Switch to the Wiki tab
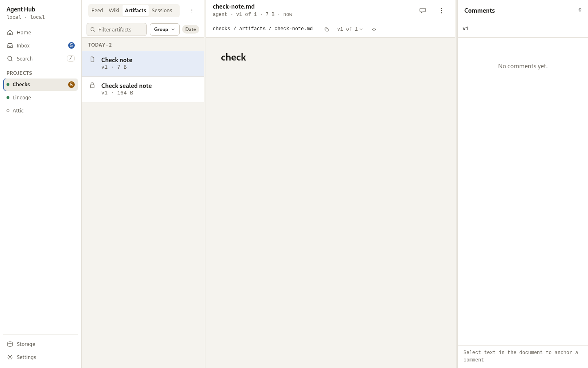The width and height of the screenshot is (588, 368). point(114,11)
